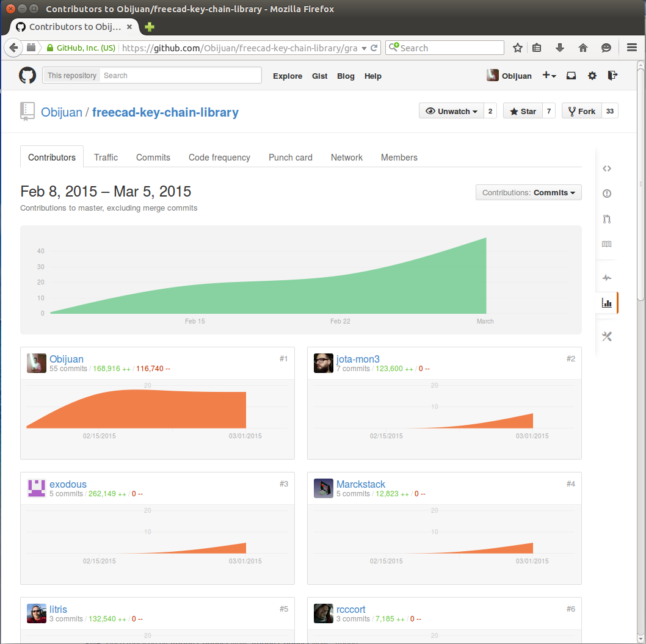This screenshot has height=644, width=646.
Task: Star the repository
Action: click(x=523, y=111)
